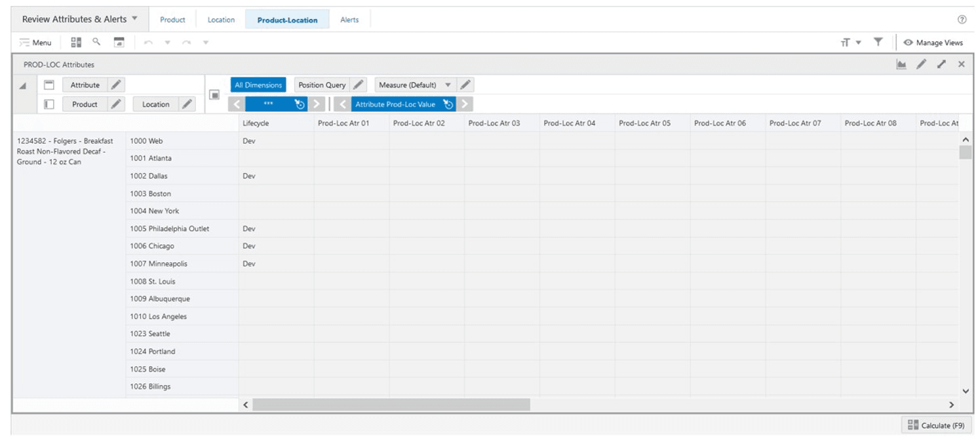Toggle the All Dimensions selection
Screen dimensions: 980x442
click(258, 84)
